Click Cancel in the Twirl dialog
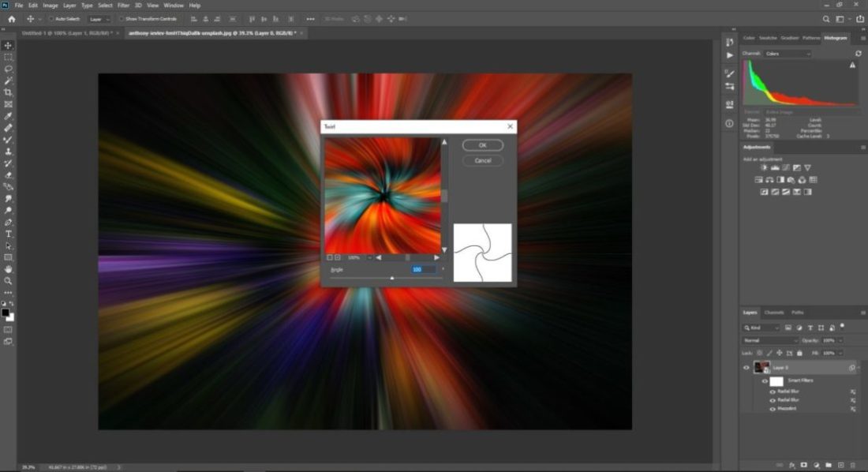The width and height of the screenshot is (868, 472). pos(483,161)
